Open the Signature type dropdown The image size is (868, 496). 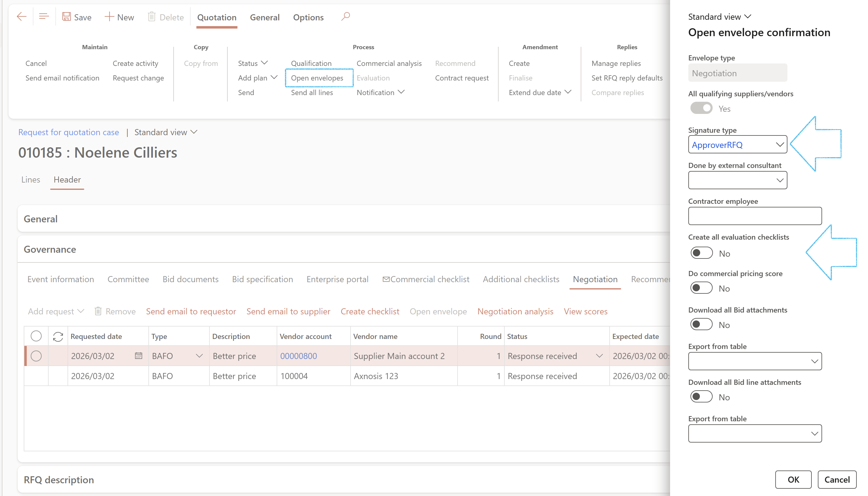click(x=779, y=145)
